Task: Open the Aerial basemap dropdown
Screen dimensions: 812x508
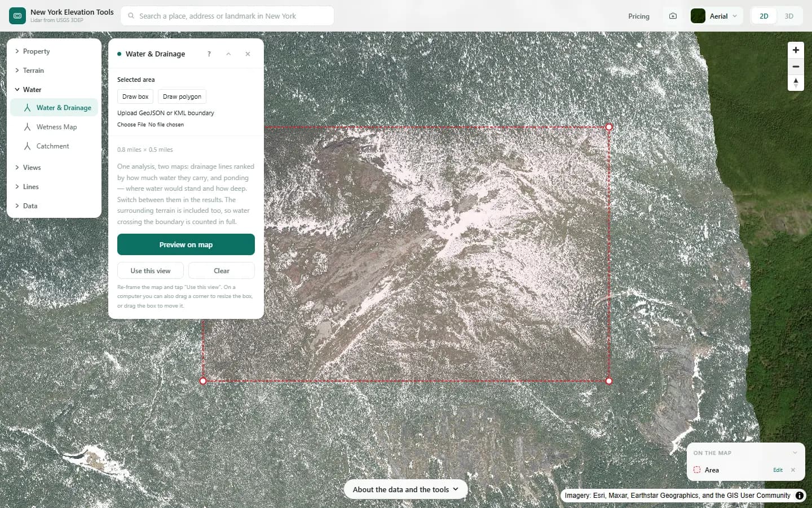Action: tap(717, 16)
